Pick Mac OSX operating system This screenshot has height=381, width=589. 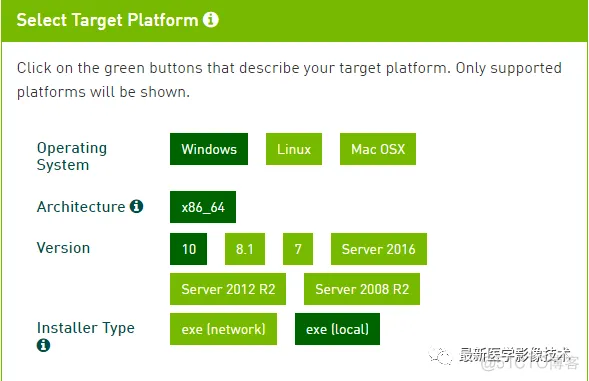click(378, 149)
